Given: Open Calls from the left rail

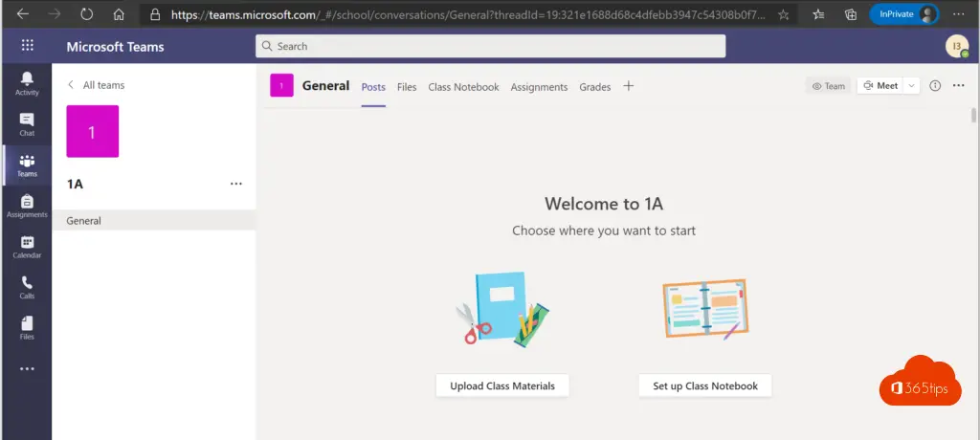Looking at the screenshot, I should click(x=27, y=288).
